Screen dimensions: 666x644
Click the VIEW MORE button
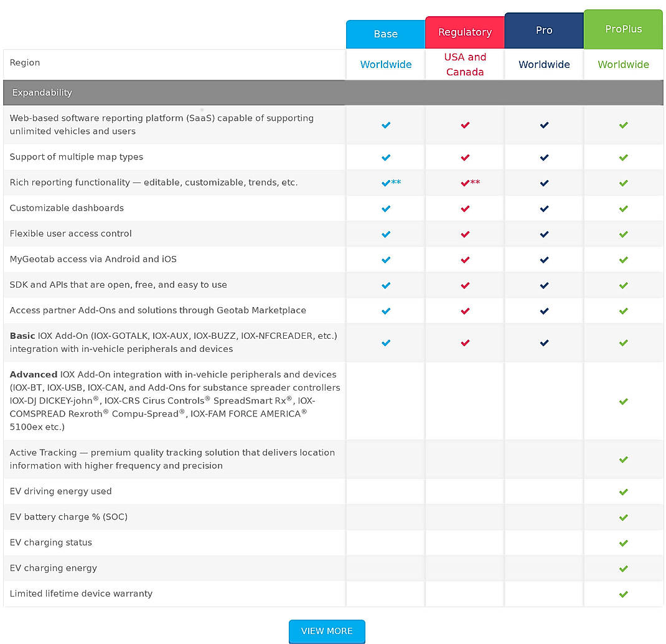pos(327,631)
